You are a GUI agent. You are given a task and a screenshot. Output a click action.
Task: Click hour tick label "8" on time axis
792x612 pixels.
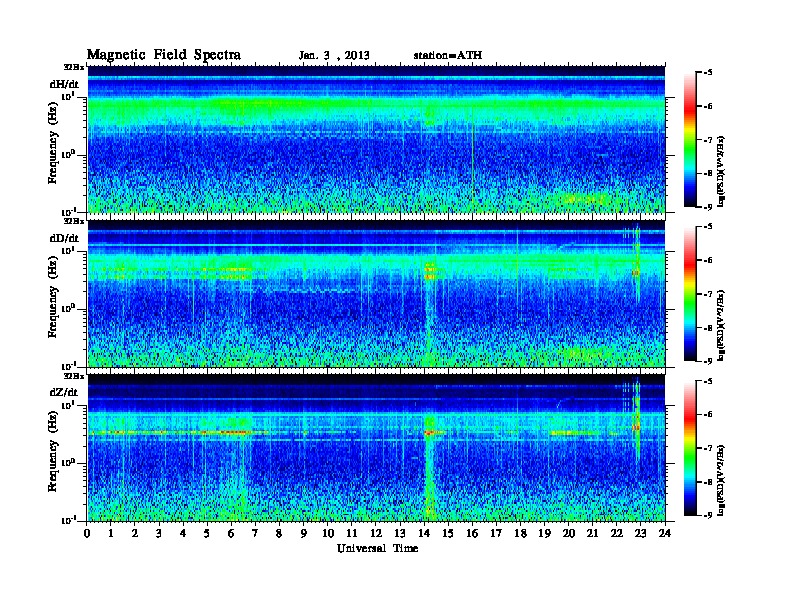(x=279, y=533)
